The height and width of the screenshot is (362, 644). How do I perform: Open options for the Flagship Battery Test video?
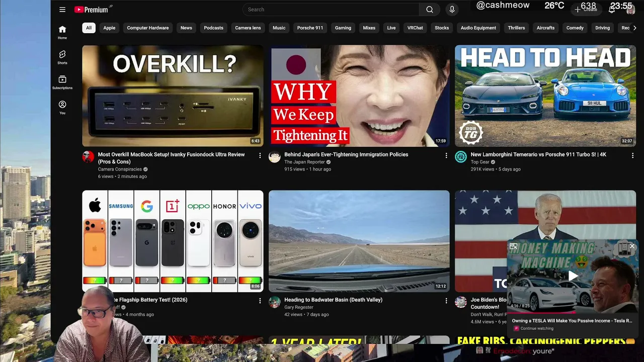(x=260, y=301)
